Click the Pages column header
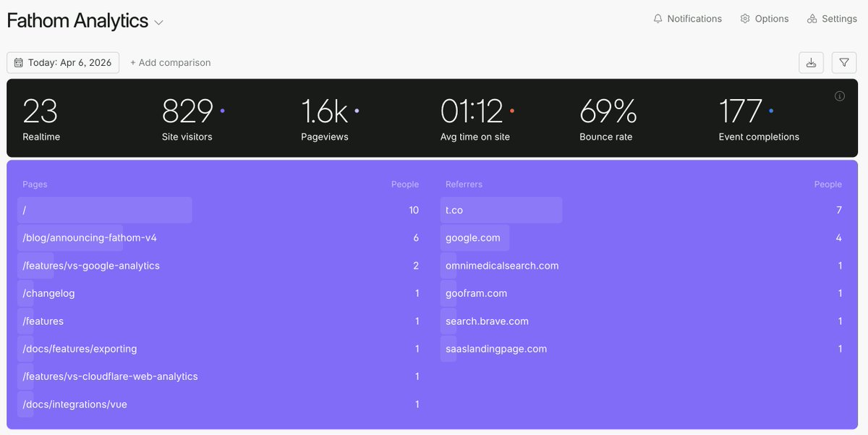 (35, 185)
